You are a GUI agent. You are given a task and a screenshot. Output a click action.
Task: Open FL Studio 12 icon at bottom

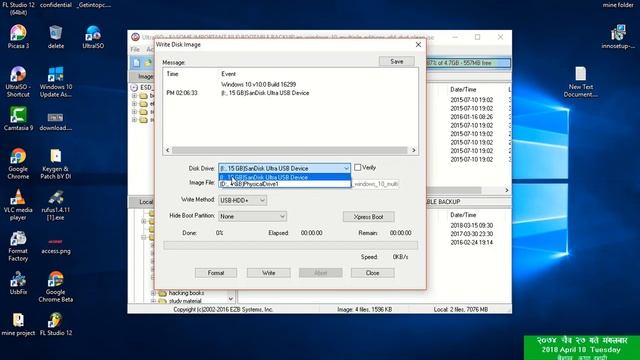click(x=56, y=325)
